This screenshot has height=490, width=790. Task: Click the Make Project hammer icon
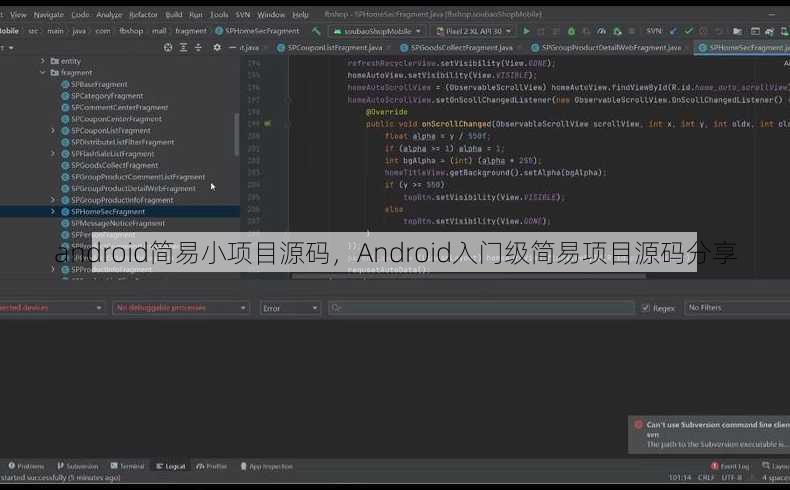(316, 31)
